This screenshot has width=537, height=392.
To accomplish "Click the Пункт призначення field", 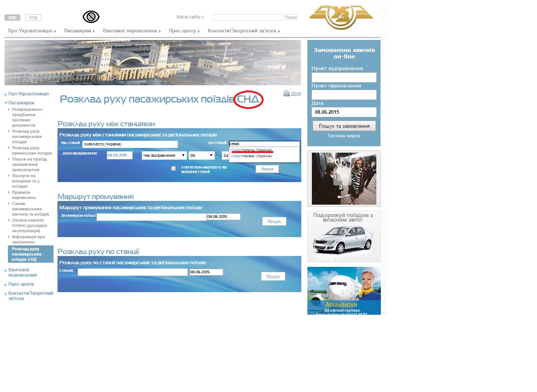I will click(344, 95).
